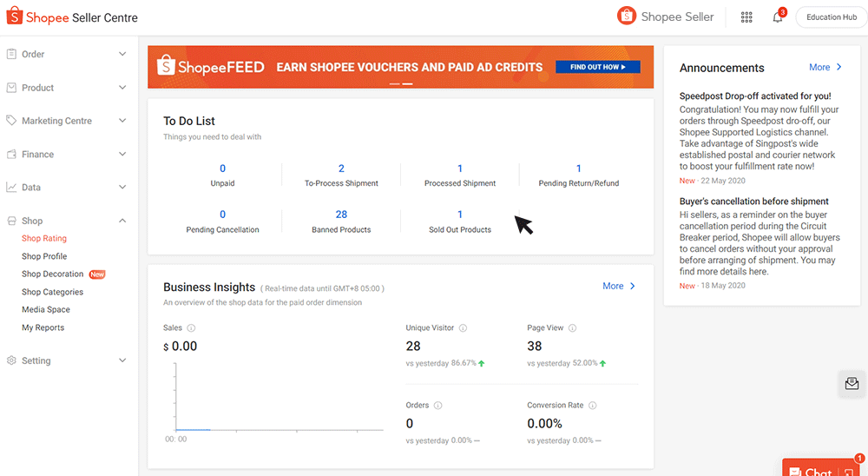Screen dimensions: 868x476
Task: Open Buyer's cancellation before shipment announcement
Action: click(754, 202)
